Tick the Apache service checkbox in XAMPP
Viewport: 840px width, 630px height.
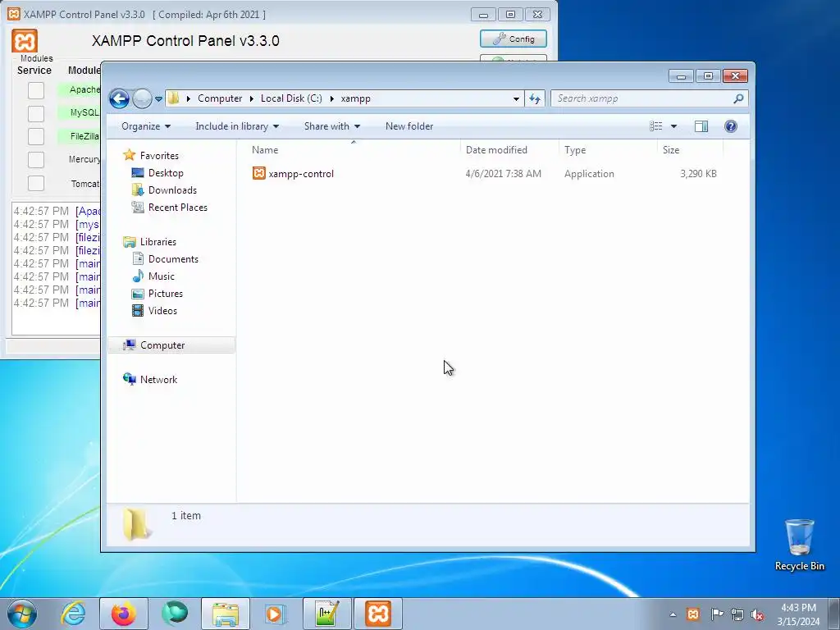coord(36,90)
